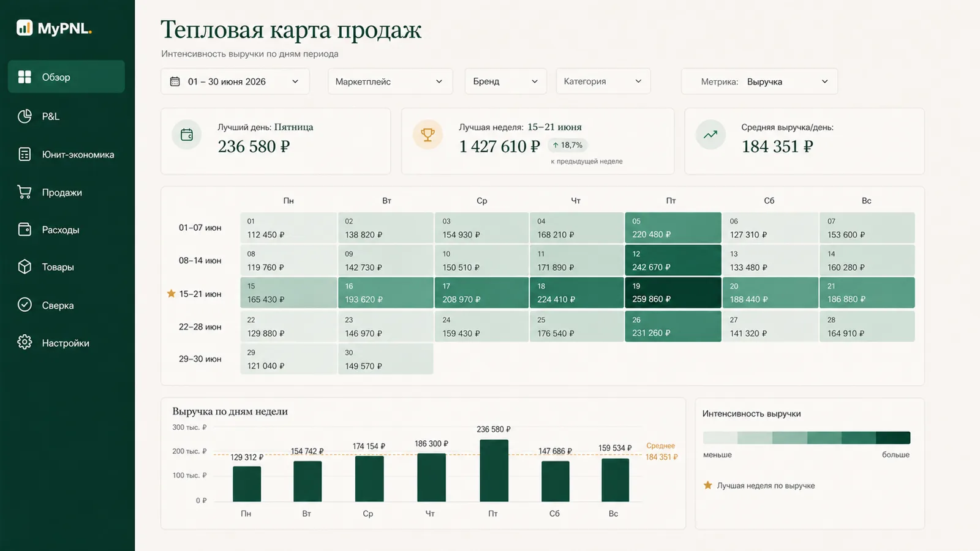Select heatmap cell 14 with 160 280 ₽
Viewport: 980px width, 551px height.
tap(867, 260)
